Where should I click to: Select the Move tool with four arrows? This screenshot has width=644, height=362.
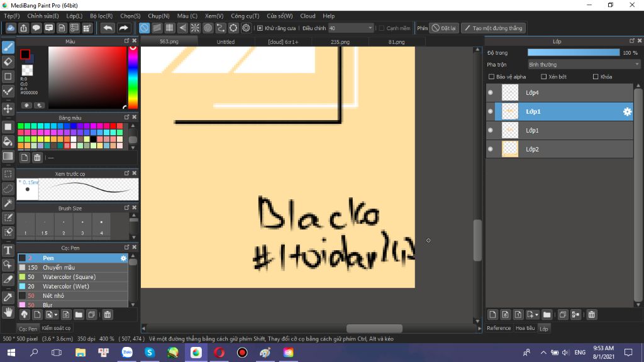click(x=8, y=109)
